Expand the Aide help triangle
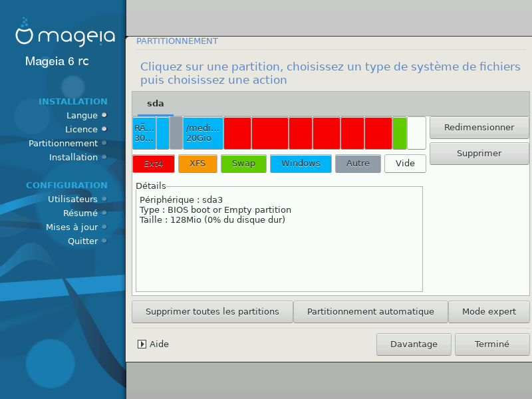The image size is (532, 399). (142, 344)
